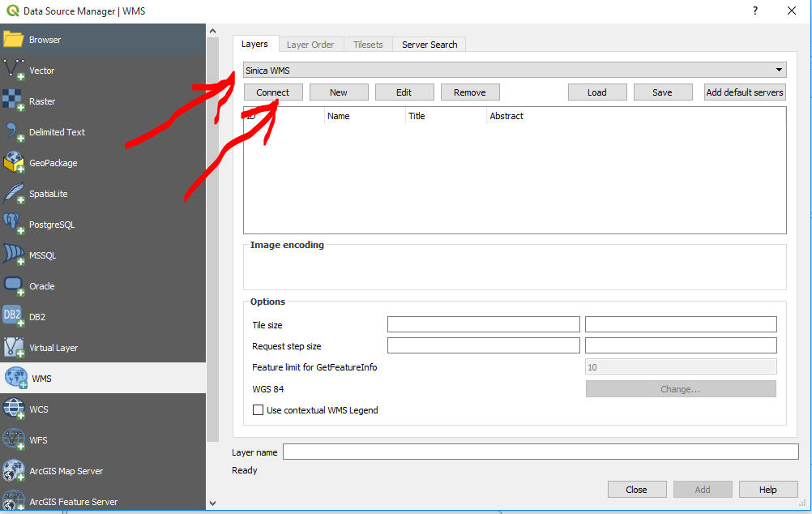The image size is (812, 514).
Task: Click Add default servers
Action: point(744,92)
